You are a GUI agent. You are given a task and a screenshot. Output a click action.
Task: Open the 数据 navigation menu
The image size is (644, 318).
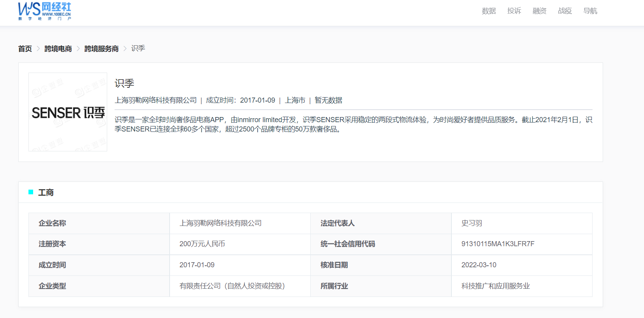(488, 11)
